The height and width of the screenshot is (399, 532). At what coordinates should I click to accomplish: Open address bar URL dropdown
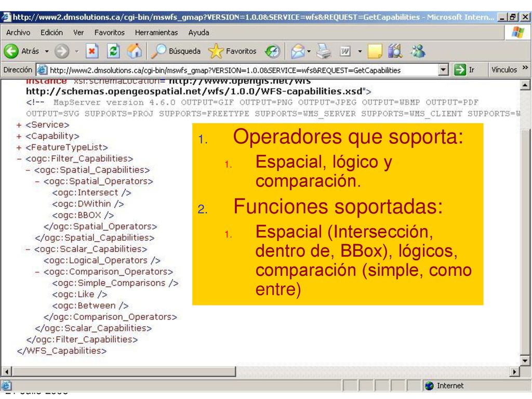pyautogui.click(x=443, y=70)
